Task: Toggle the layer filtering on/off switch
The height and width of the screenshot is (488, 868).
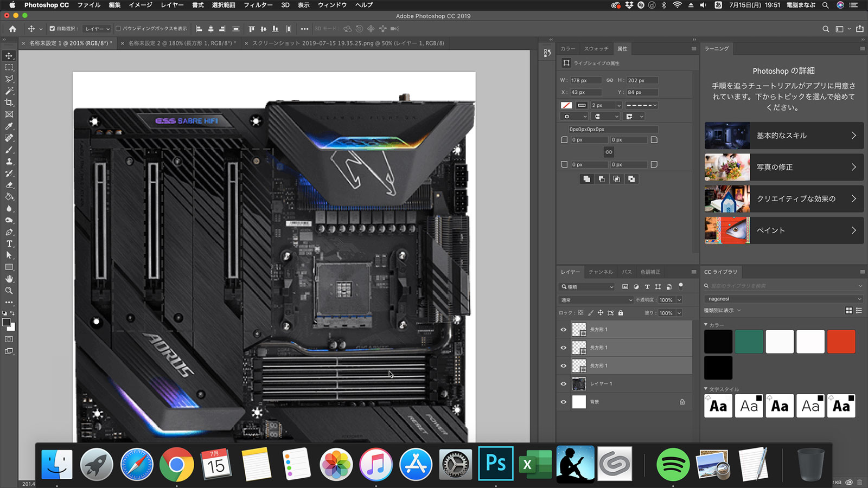Action: tap(681, 286)
